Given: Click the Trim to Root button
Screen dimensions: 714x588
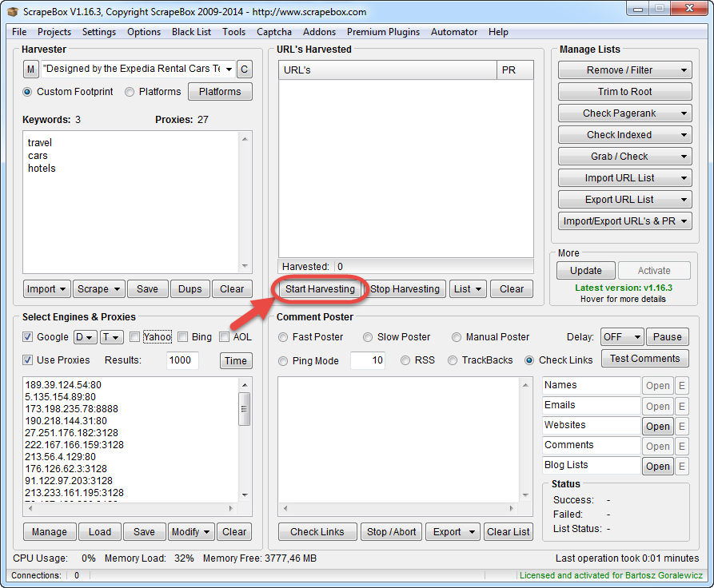Looking at the screenshot, I should point(624,92).
